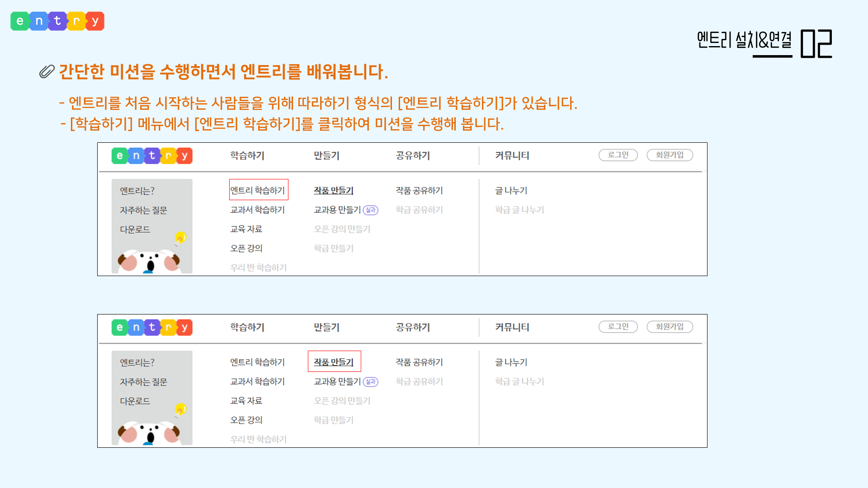Image resolution: width=868 pixels, height=488 pixels.
Task: Open 만들기 menu in lower screenshot
Action: [x=326, y=327]
